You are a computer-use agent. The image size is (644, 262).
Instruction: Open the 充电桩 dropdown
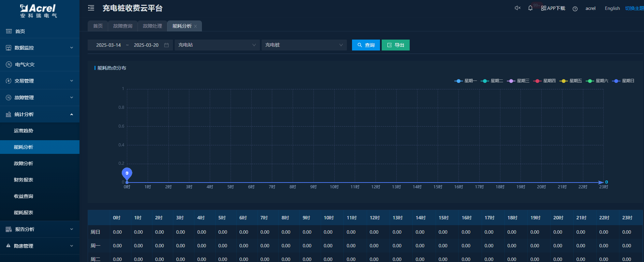click(304, 45)
